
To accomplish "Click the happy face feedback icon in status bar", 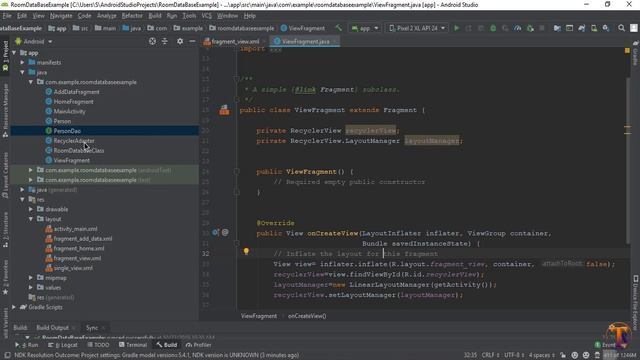I will (575, 355).
